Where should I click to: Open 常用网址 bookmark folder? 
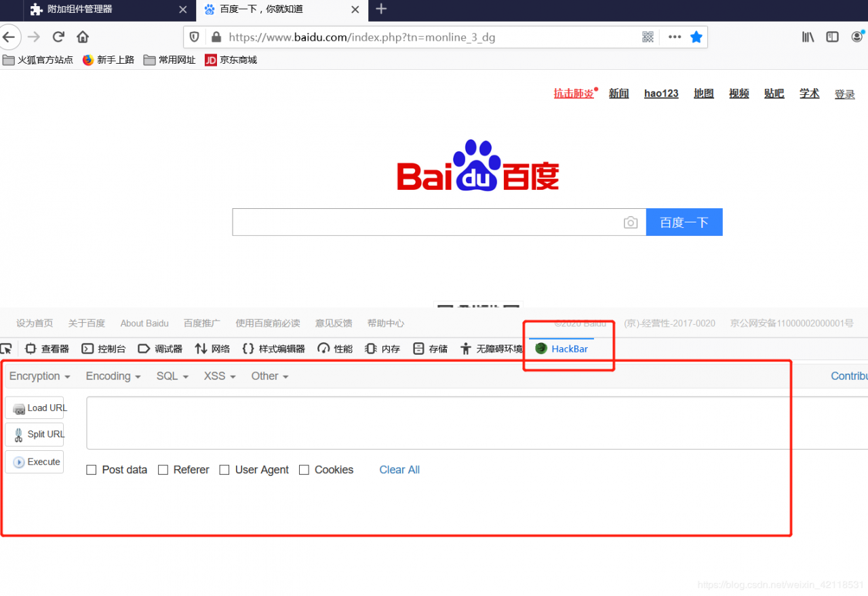point(170,60)
